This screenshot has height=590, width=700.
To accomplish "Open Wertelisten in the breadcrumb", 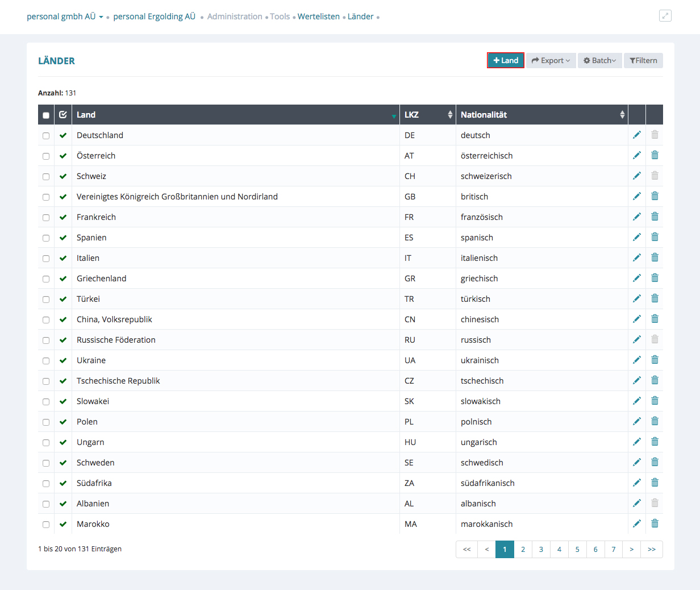I will coord(318,16).
